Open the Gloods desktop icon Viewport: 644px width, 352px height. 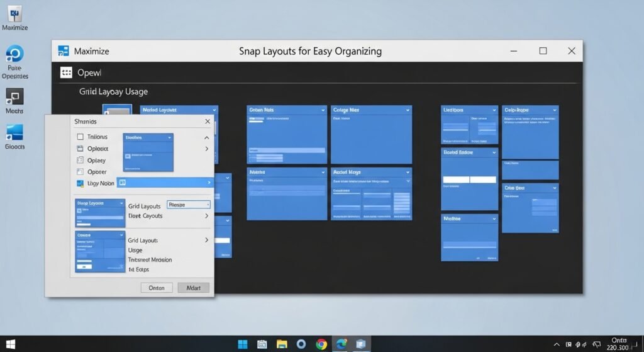point(14,133)
